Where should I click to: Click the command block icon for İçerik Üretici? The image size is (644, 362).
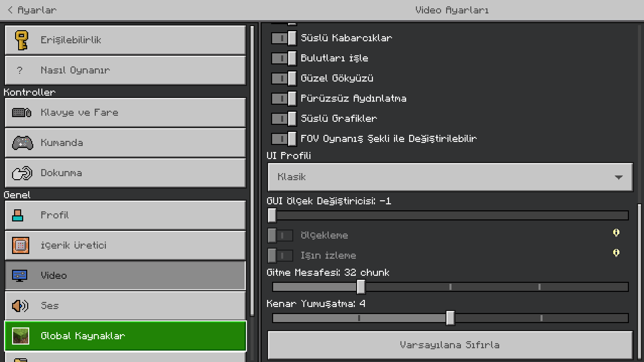point(20,246)
